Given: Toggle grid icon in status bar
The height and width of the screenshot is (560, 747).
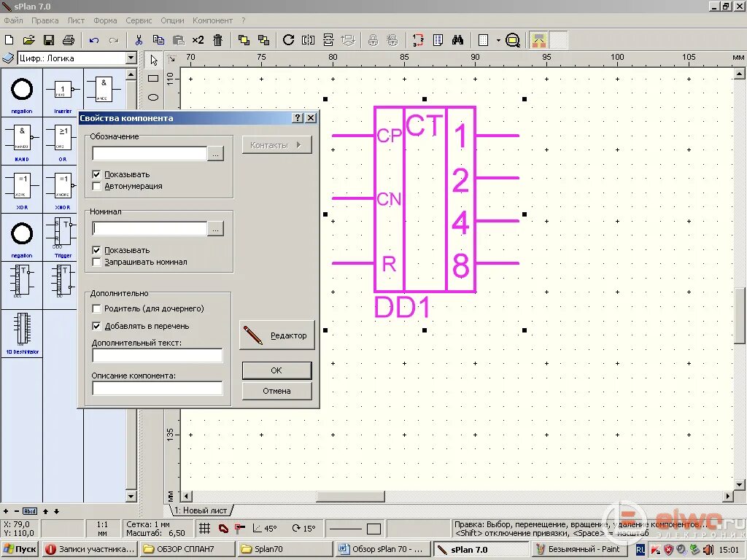Looking at the screenshot, I should click(x=204, y=528).
